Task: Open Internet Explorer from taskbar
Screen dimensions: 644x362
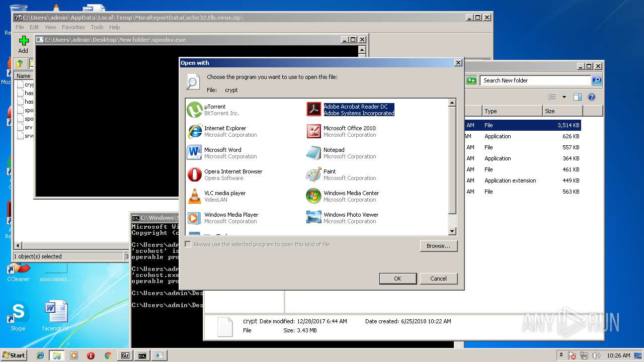Action: pos(40,355)
